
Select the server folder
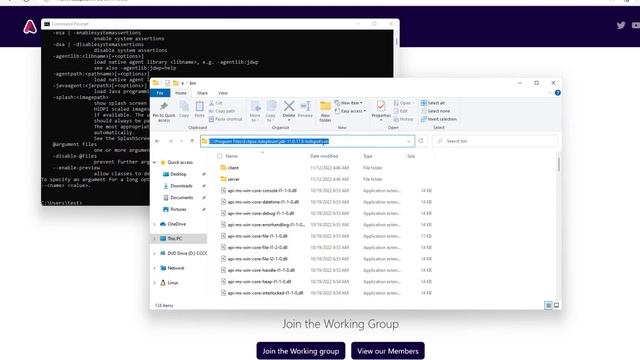click(233, 179)
